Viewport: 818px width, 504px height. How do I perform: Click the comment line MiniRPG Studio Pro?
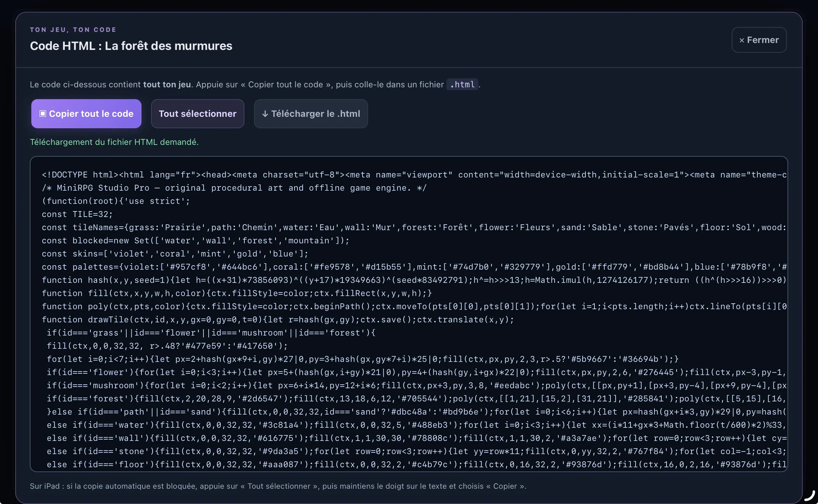234,188
